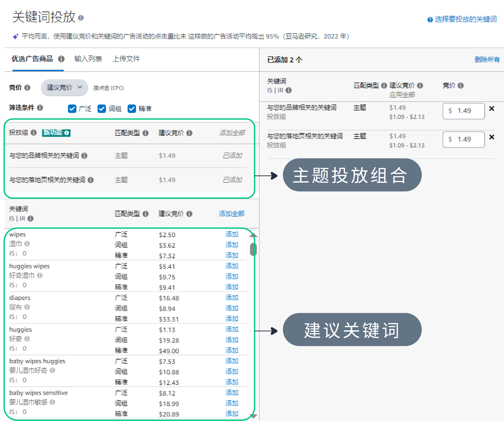Click info icon for 与您的落地页相关的关键词 row
The width and height of the screenshot is (504, 421).
(x=90, y=180)
